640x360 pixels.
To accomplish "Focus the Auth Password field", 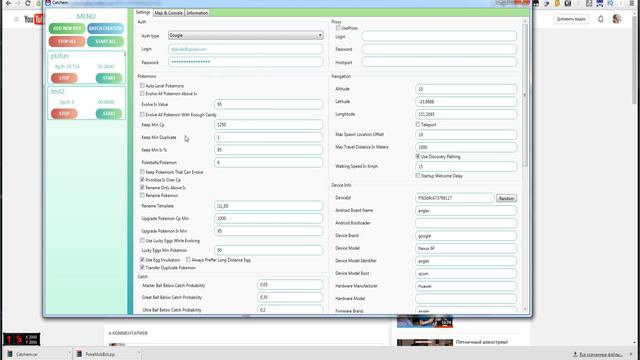I will pyautogui.click(x=246, y=62).
